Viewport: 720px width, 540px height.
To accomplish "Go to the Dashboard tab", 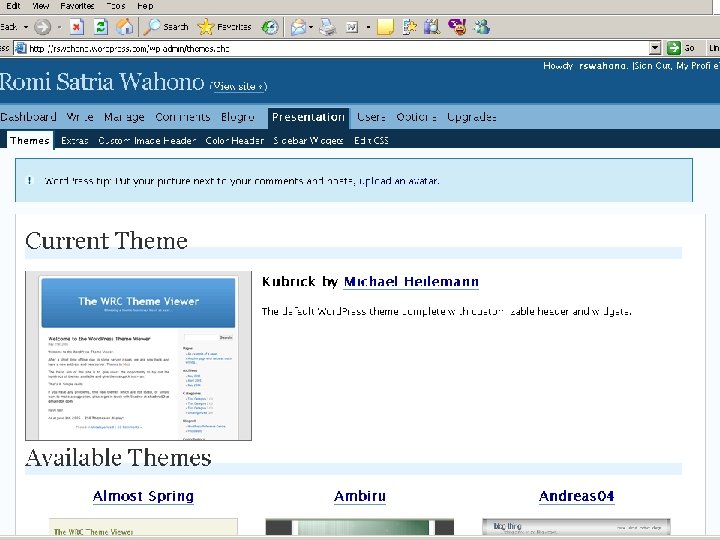I will [28, 117].
